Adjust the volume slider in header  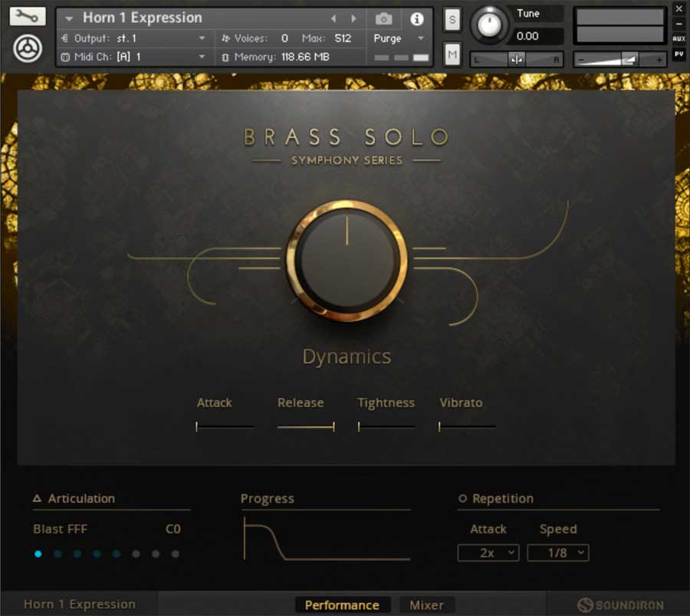click(x=620, y=59)
